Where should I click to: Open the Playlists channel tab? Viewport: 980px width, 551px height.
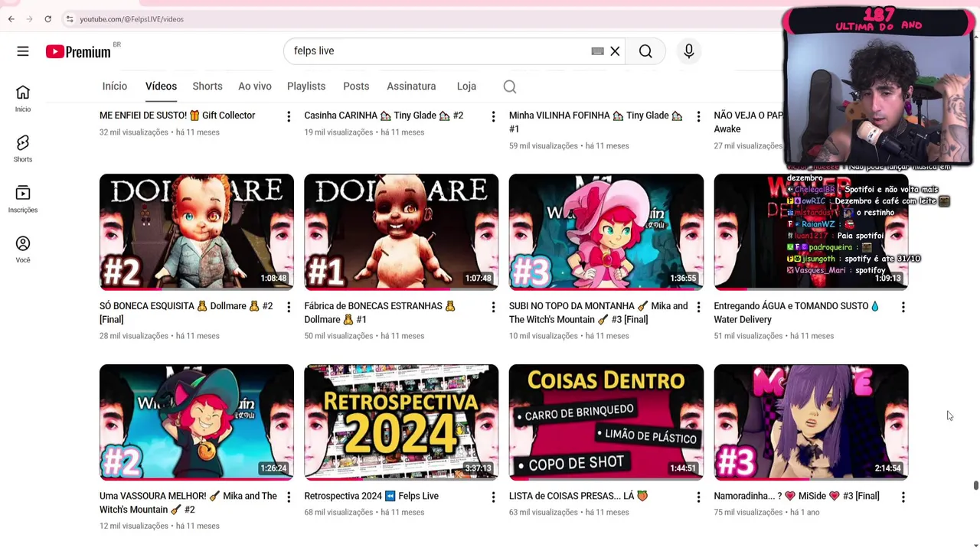[x=306, y=86]
